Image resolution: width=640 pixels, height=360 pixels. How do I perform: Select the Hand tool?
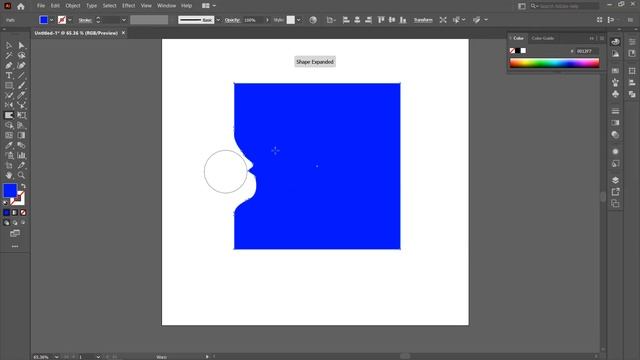pyautogui.click(x=9, y=175)
